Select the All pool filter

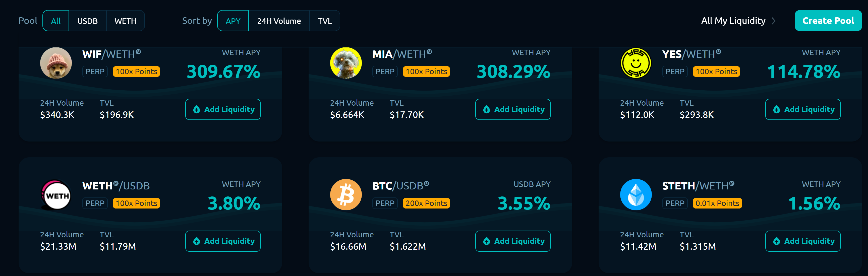pyautogui.click(x=55, y=21)
